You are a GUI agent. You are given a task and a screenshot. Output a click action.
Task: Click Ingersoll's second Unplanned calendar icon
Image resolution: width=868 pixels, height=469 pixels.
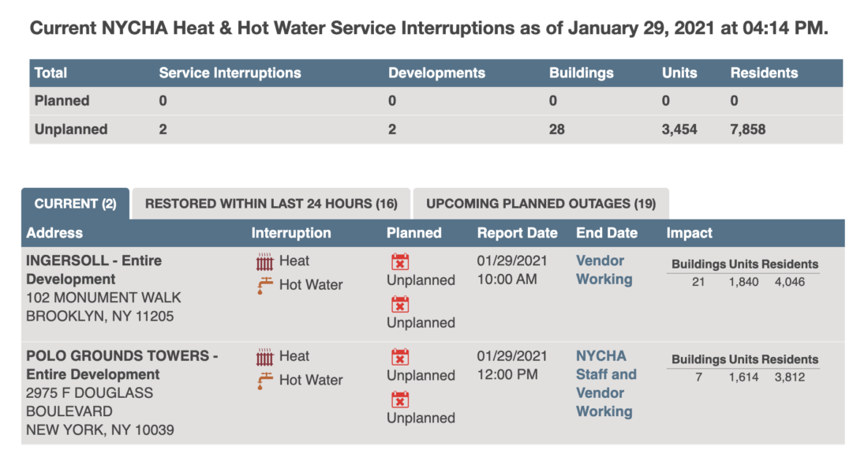tap(400, 304)
